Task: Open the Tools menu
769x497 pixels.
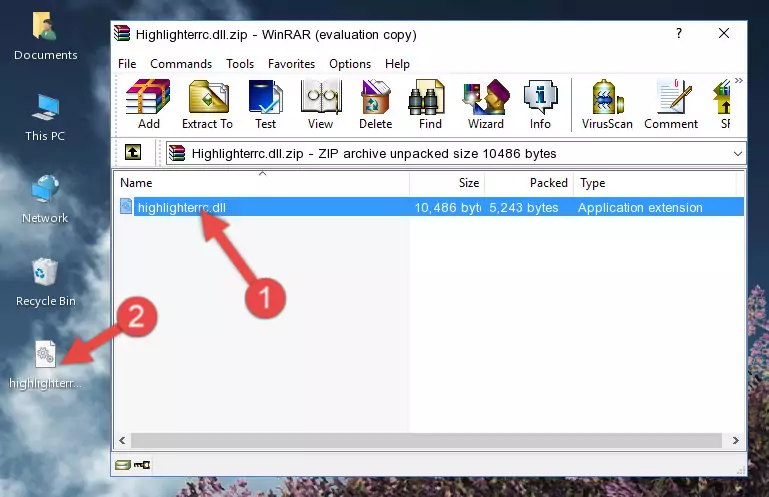Action: (240, 64)
